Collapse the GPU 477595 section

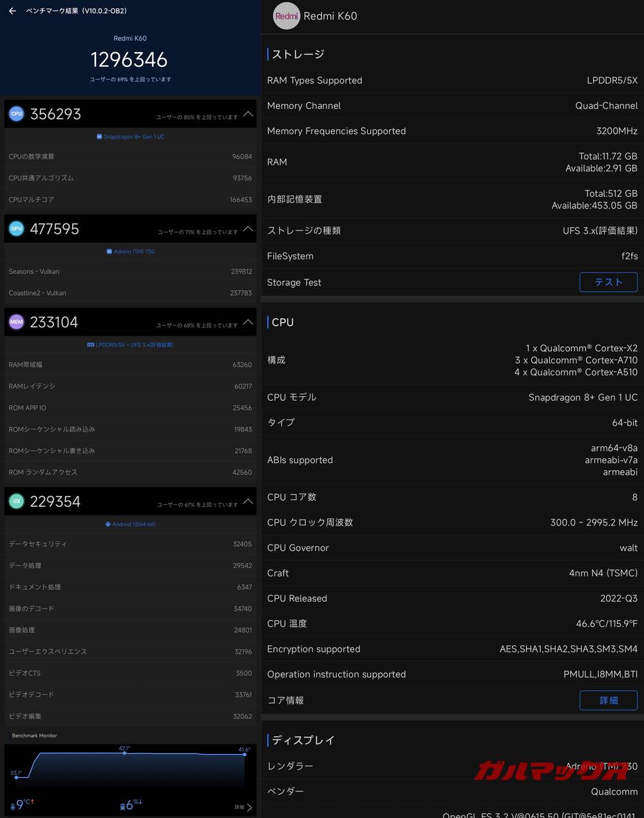248,229
